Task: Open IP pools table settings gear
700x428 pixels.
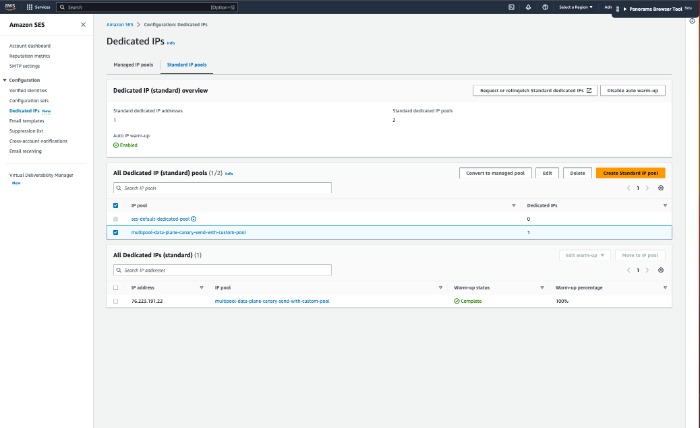Action: point(661,187)
